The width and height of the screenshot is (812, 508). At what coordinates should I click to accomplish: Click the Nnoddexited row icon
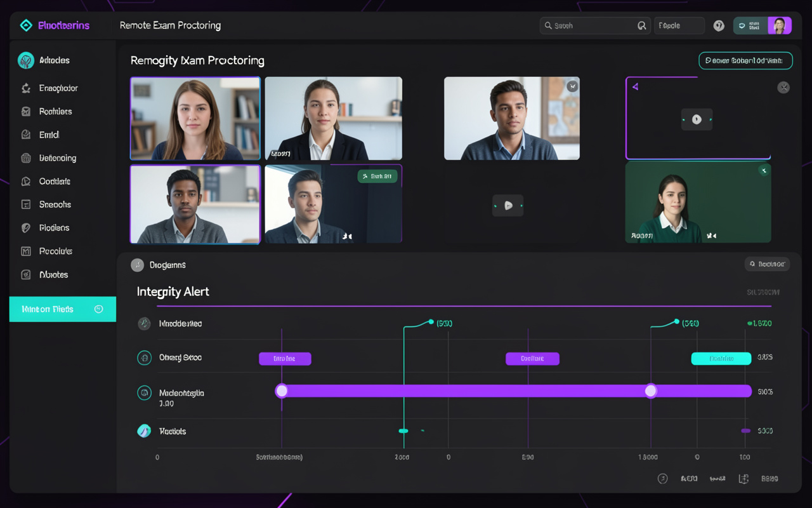pos(144,324)
